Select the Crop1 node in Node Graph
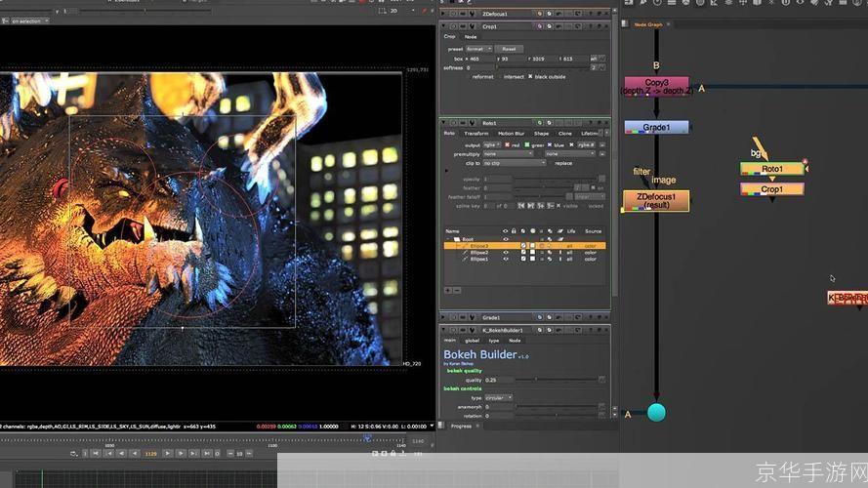This screenshot has height=488, width=868. [771, 189]
